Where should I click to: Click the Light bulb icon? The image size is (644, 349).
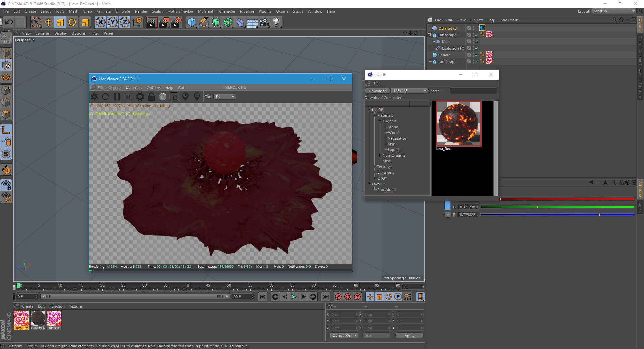pyautogui.click(x=276, y=22)
